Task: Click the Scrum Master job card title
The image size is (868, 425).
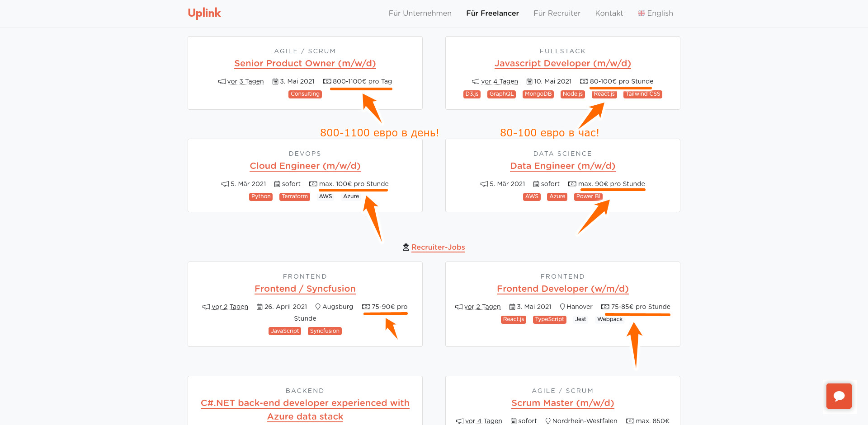Action: pyautogui.click(x=562, y=403)
